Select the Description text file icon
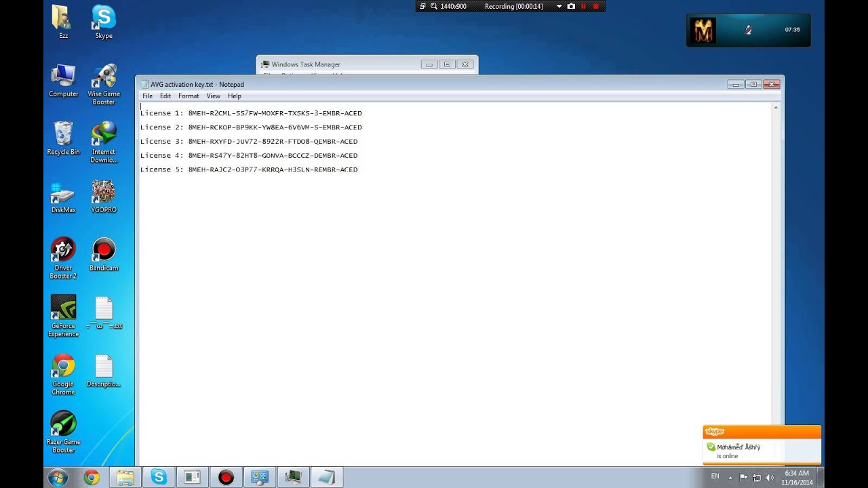The height and width of the screenshot is (488, 868). click(x=104, y=371)
